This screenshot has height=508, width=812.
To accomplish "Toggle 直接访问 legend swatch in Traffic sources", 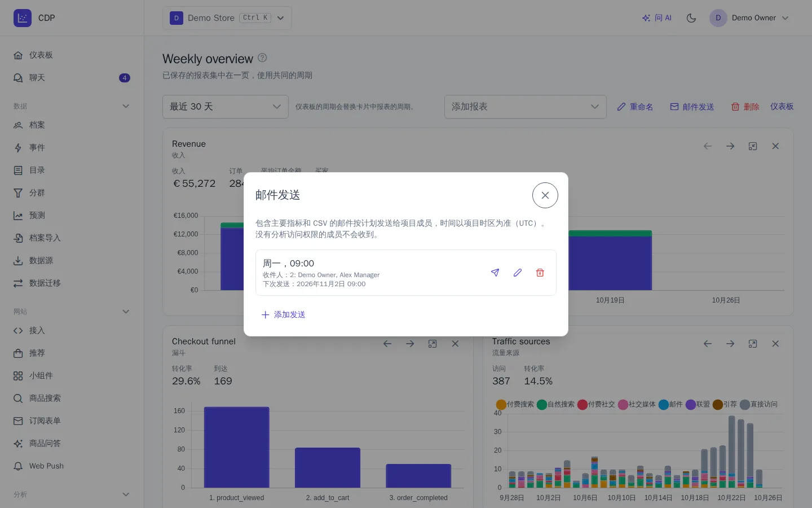I will (745, 405).
